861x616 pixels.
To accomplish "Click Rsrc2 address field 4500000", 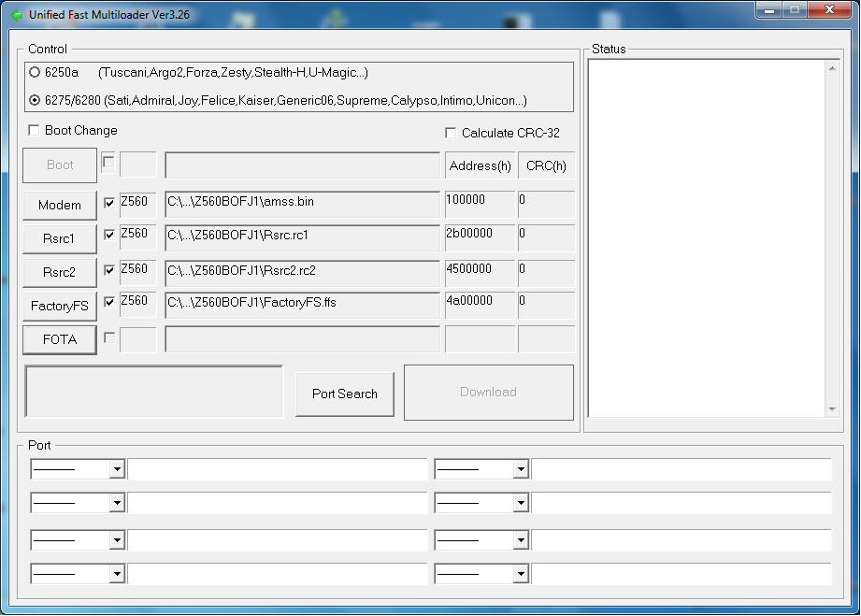I will pos(480,272).
